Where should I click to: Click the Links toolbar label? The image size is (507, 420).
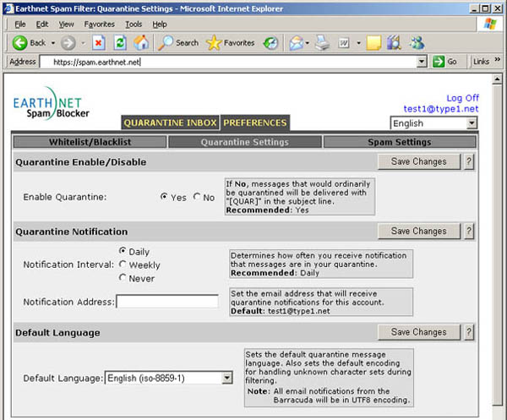[481, 62]
